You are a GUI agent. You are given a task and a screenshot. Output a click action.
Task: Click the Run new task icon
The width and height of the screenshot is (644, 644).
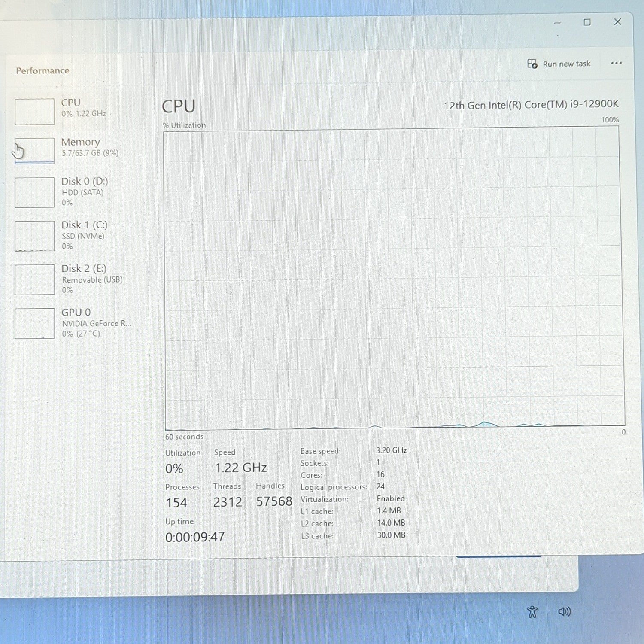point(532,64)
